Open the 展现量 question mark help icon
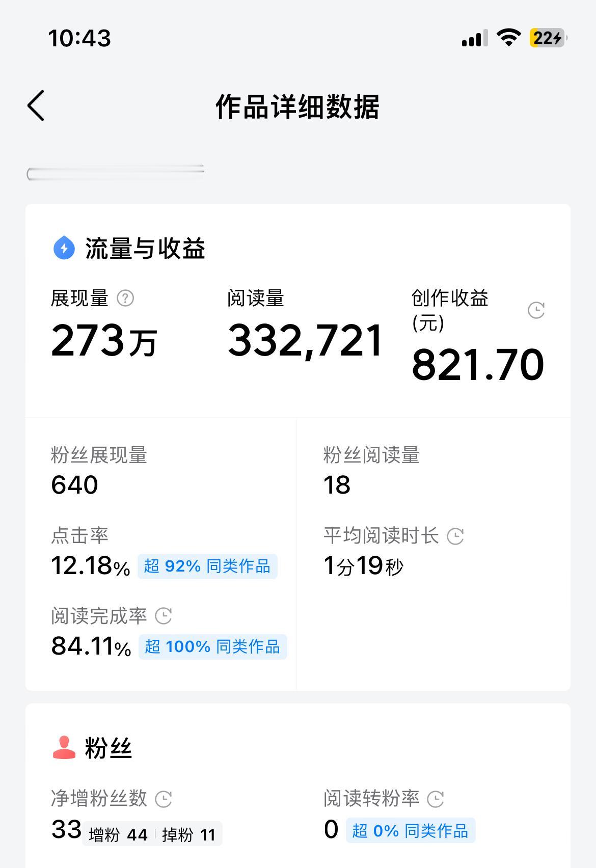The image size is (596, 868). [125, 298]
